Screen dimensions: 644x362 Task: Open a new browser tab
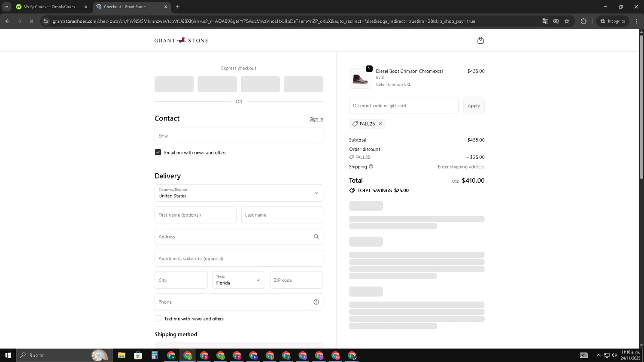coord(178,7)
